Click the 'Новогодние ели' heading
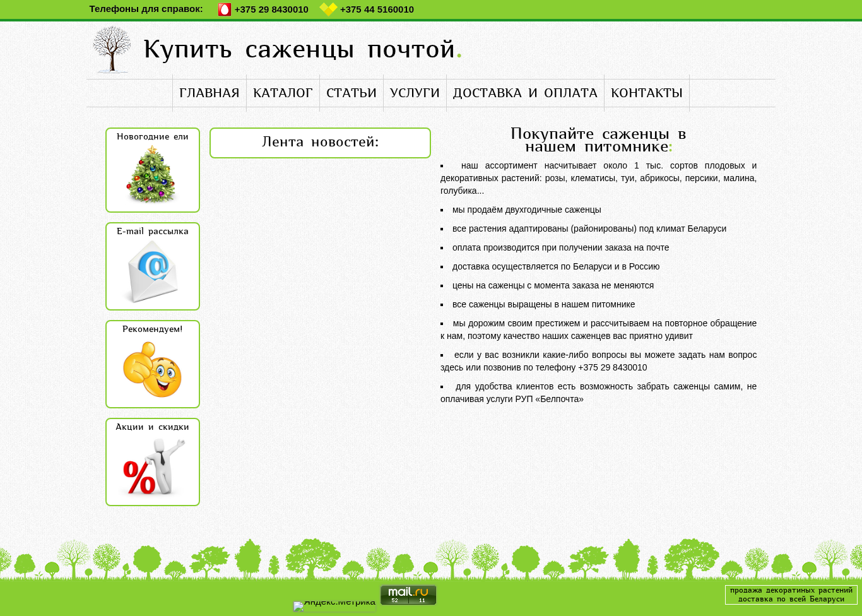The width and height of the screenshot is (862, 616). click(153, 136)
